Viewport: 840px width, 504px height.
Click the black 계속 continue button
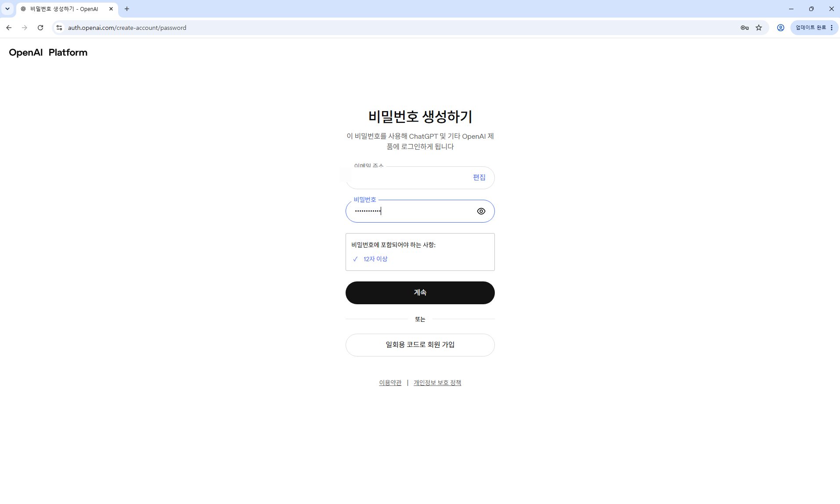pos(420,293)
